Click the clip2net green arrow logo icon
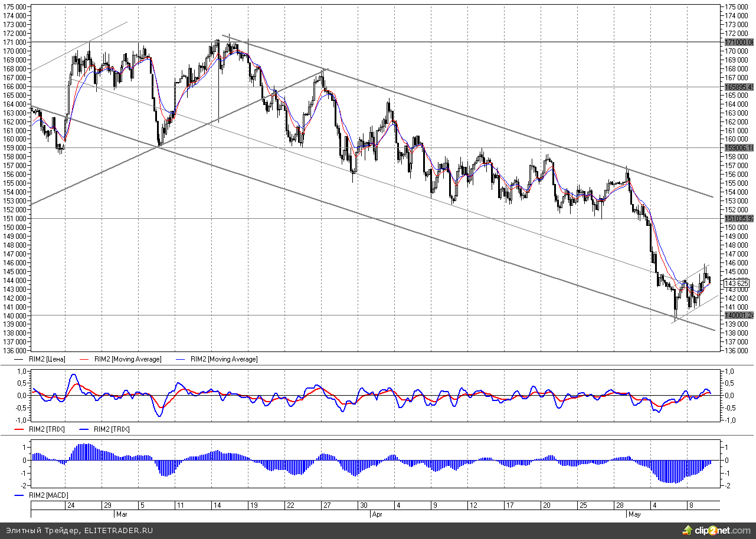 (688, 530)
